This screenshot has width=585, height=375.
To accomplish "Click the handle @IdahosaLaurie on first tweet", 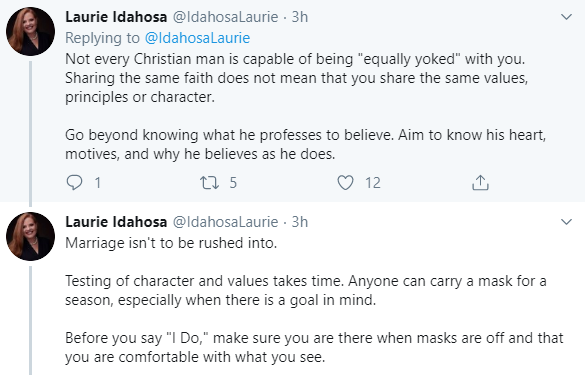I will 225,17.
